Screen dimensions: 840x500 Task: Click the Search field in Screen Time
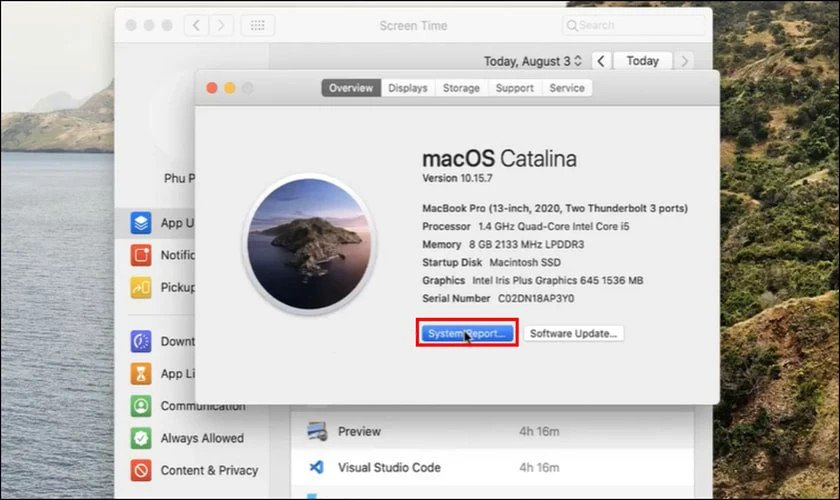click(x=635, y=25)
